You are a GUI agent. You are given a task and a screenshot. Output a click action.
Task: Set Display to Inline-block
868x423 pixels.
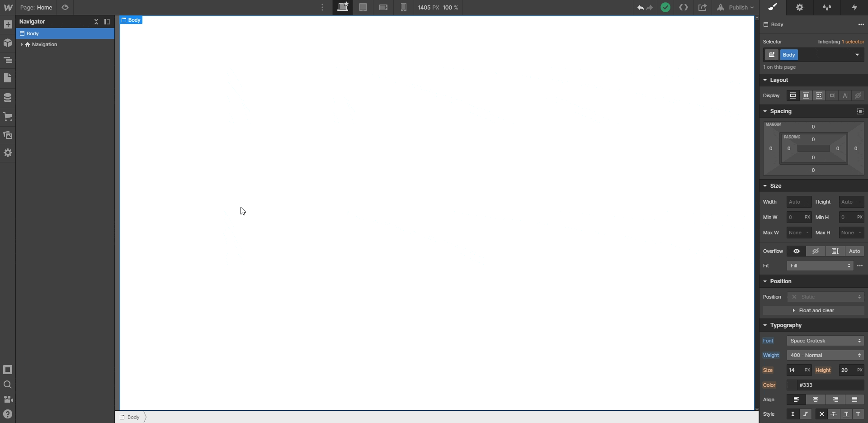pyautogui.click(x=832, y=95)
